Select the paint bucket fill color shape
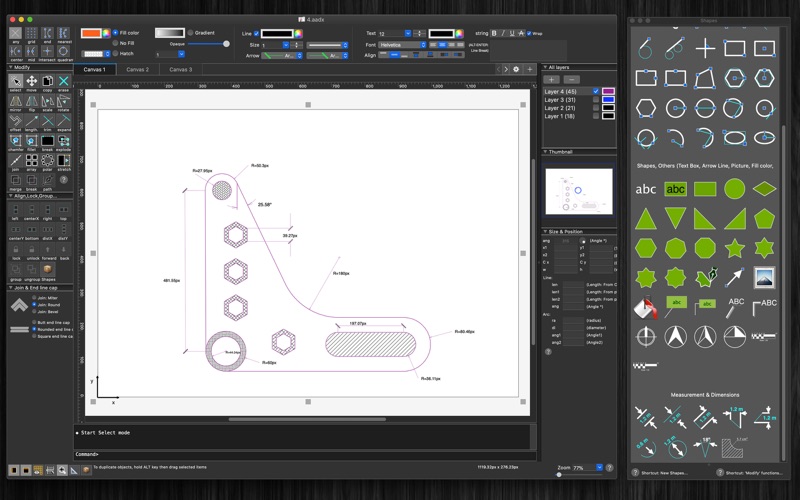The width and height of the screenshot is (800, 500). (x=645, y=308)
